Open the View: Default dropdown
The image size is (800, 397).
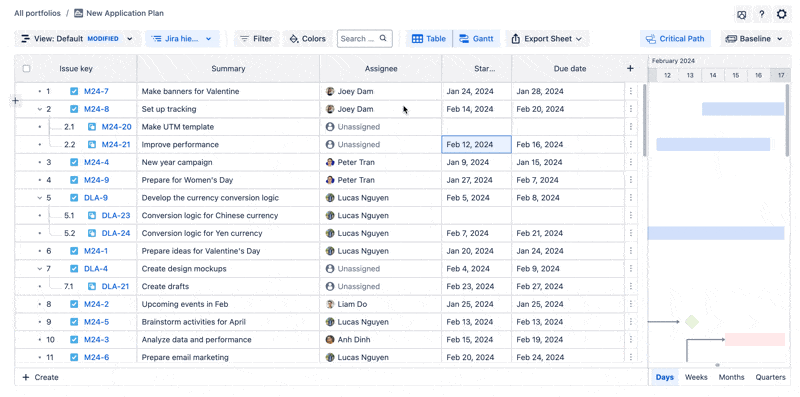[x=78, y=39]
